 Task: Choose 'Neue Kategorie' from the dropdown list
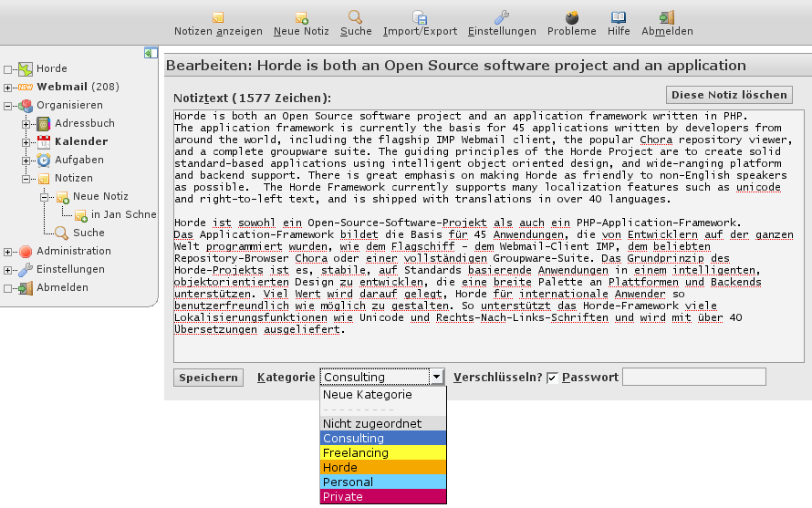tap(383, 395)
